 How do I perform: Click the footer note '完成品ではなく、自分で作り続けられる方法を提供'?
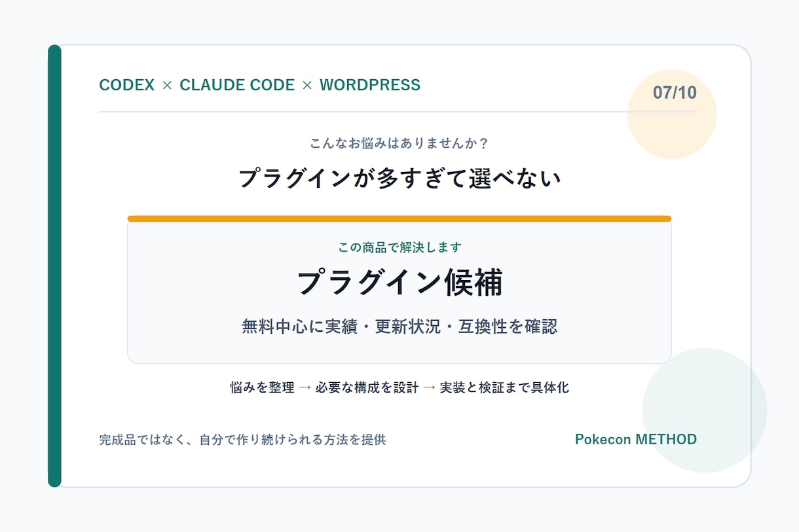[242, 440]
